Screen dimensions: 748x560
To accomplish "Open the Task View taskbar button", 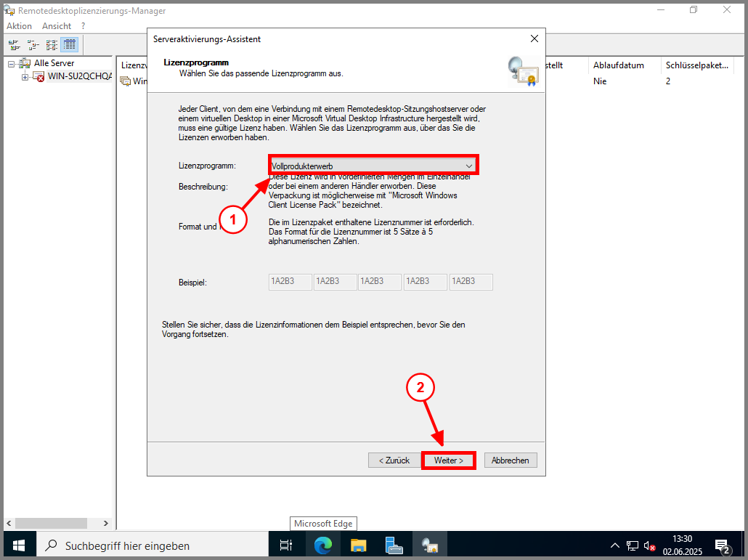I will click(x=286, y=545).
